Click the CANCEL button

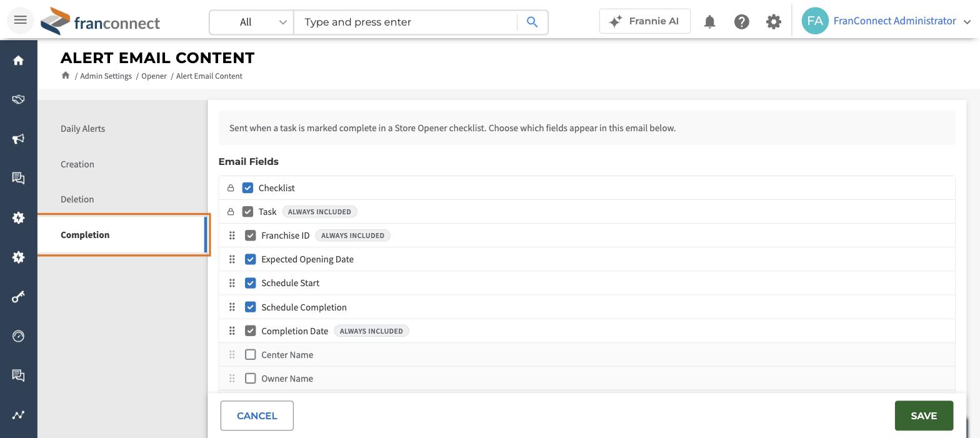(257, 416)
